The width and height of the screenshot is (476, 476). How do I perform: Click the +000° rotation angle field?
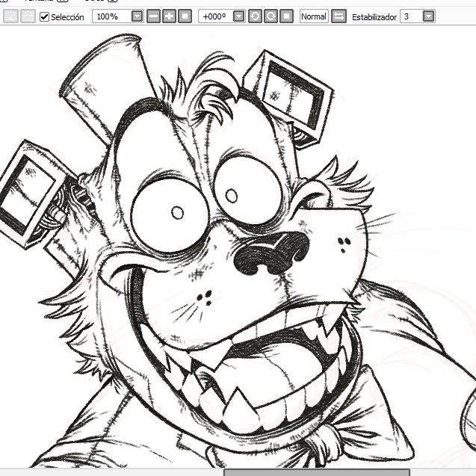point(215,16)
